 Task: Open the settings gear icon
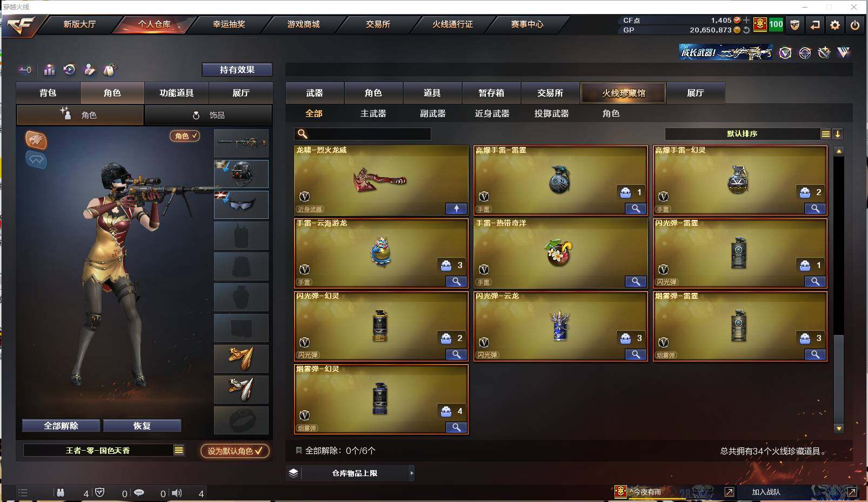point(835,25)
